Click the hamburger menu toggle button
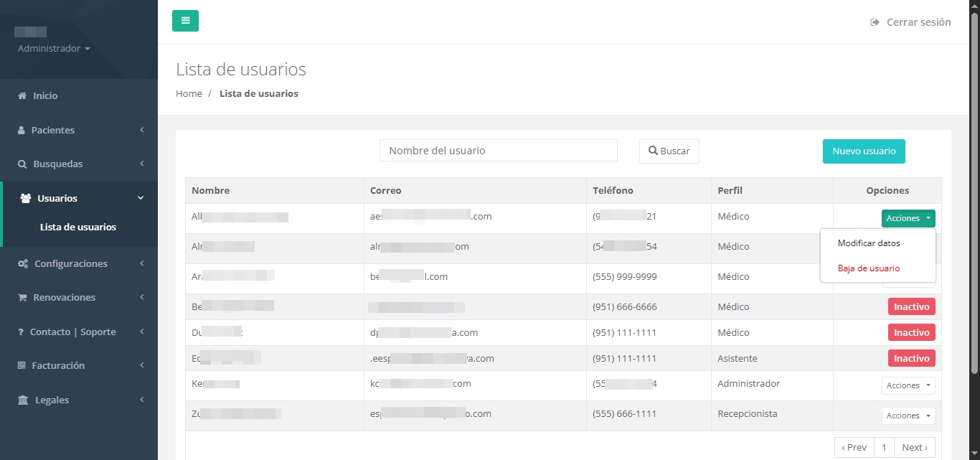Screen dimensions: 980x460 click(185, 21)
